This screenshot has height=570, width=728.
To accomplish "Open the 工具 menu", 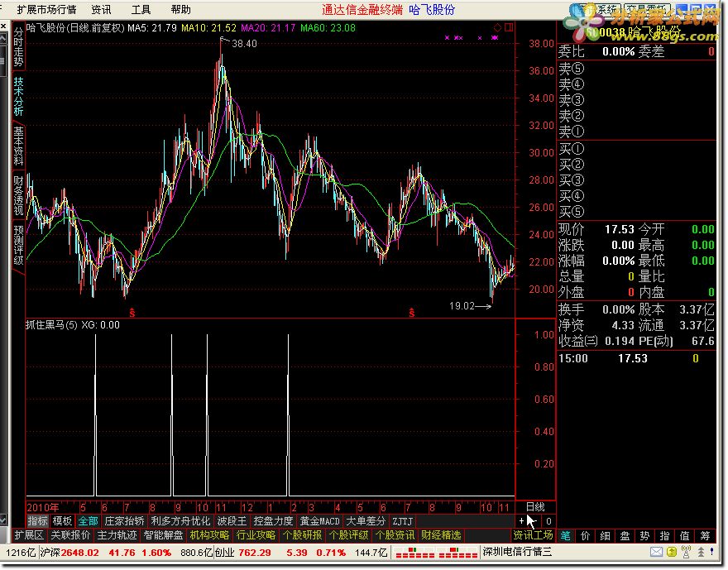I will (141, 10).
